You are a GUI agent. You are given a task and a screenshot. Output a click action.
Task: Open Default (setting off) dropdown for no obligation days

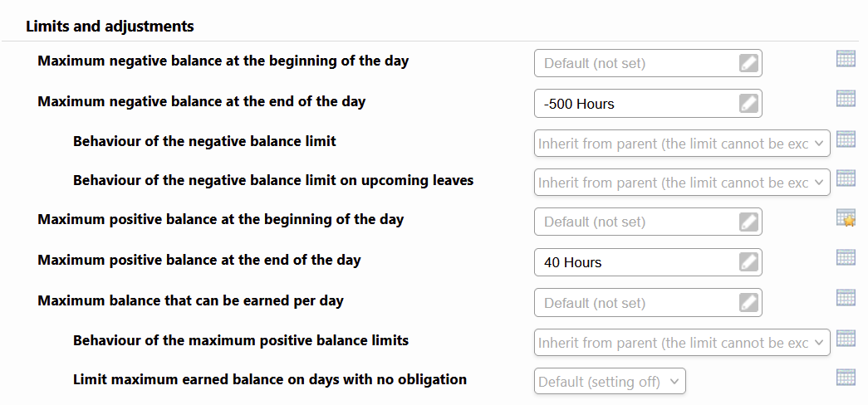[x=610, y=381]
